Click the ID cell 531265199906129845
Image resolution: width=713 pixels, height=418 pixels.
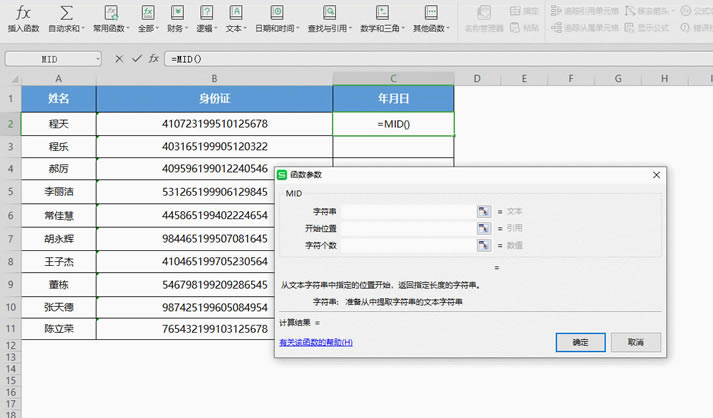(185, 191)
